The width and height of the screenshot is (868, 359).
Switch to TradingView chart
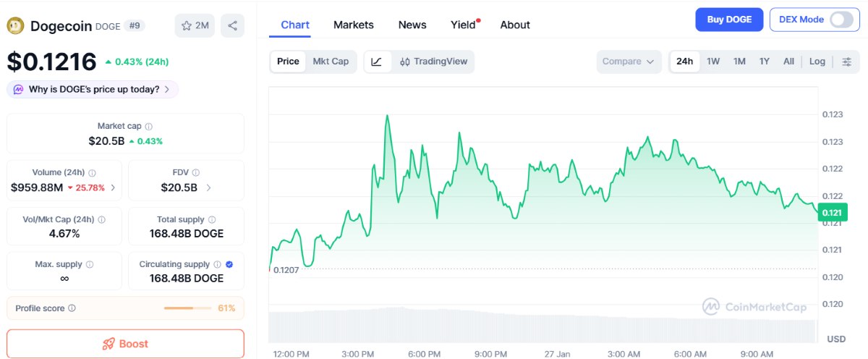[433, 62]
